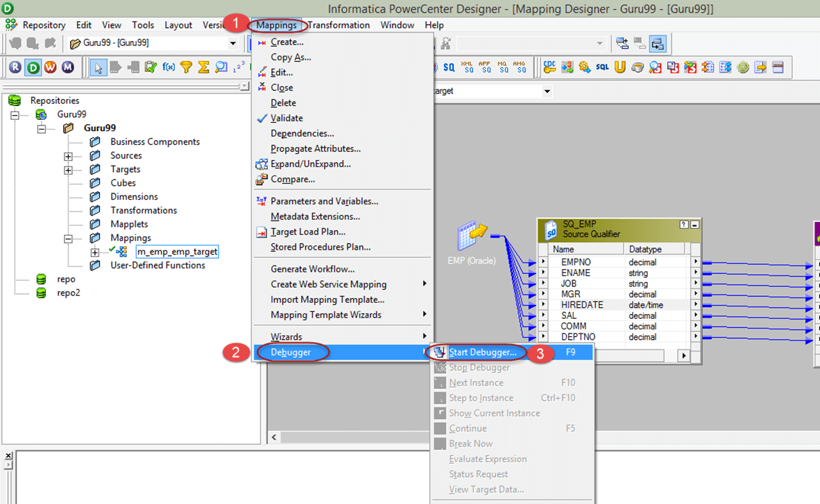Select the Filter transformation funnel icon
The height and width of the screenshot is (504, 820).
(x=186, y=67)
